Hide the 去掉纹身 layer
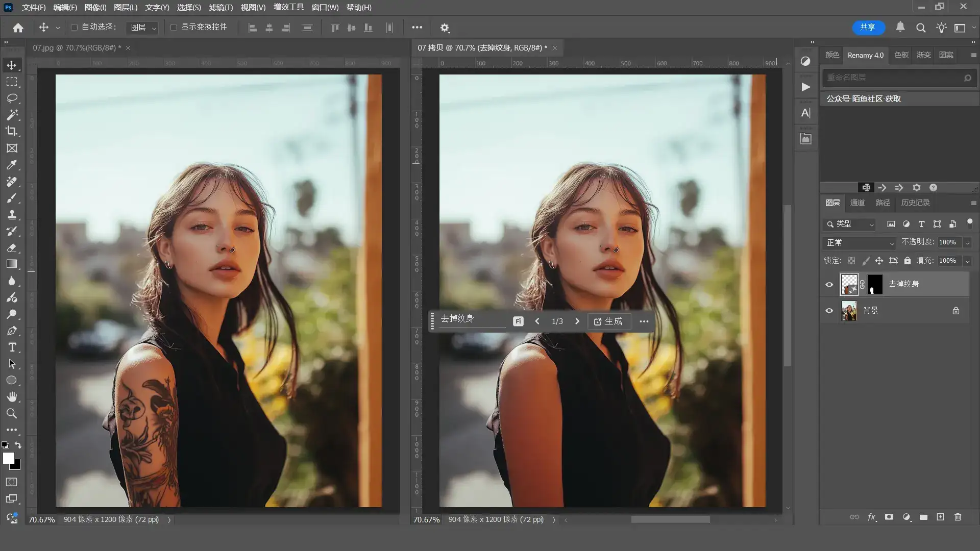This screenshot has width=980, height=551. tap(829, 285)
